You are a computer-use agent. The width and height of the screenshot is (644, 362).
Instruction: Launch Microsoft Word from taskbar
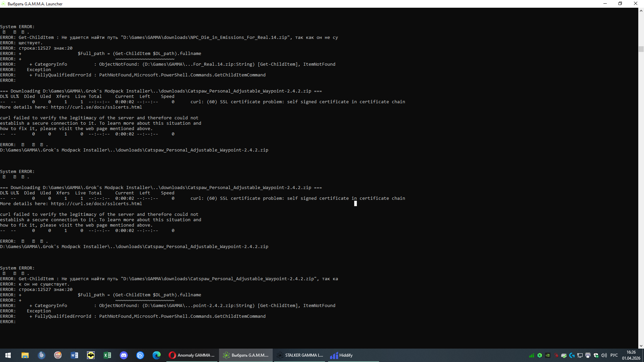point(74,355)
